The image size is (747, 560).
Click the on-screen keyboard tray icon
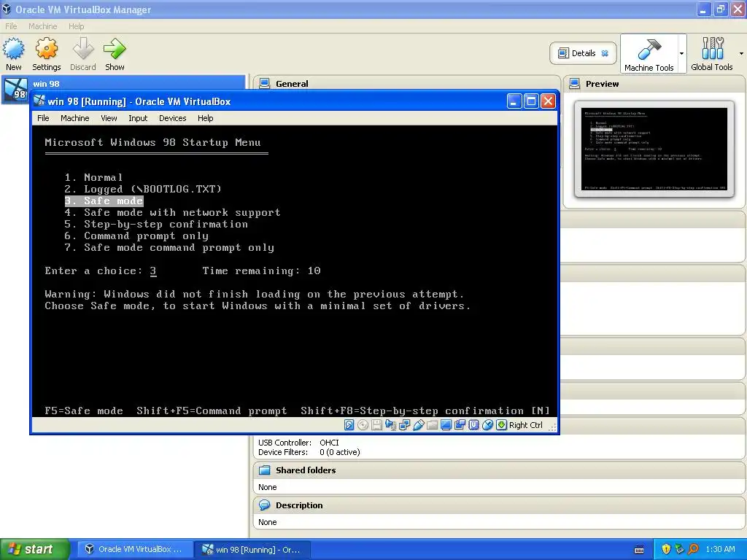pos(639,550)
